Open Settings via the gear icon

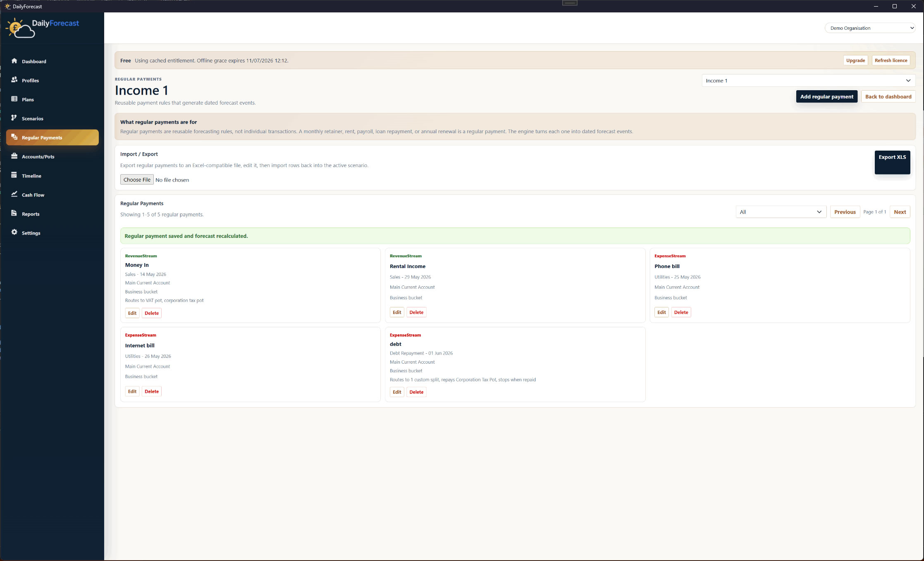click(14, 232)
